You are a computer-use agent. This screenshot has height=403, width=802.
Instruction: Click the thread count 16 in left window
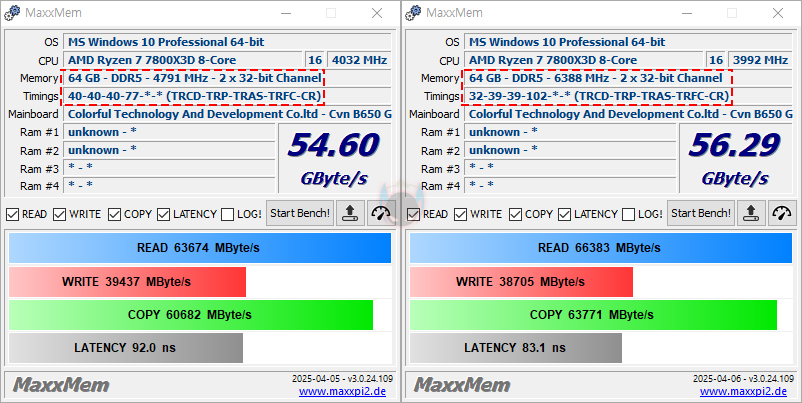[x=315, y=60]
